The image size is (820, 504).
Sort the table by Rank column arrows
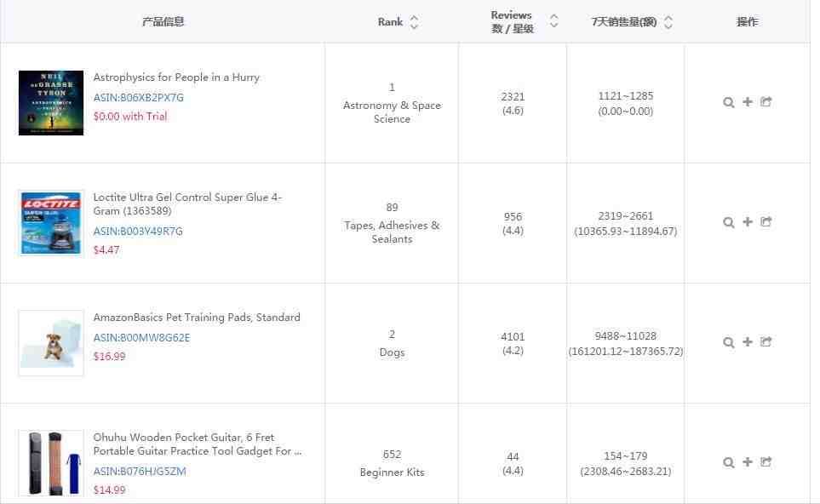coord(414,22)
